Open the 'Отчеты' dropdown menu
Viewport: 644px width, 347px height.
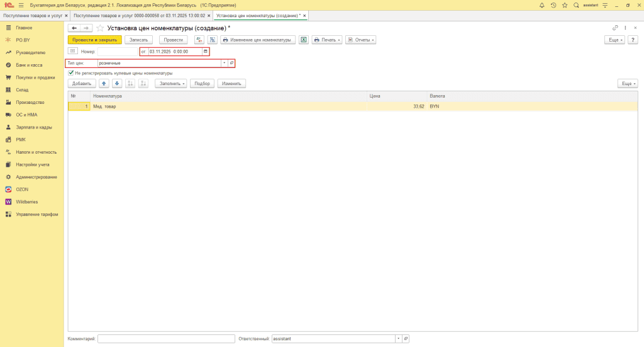[360, 40]
